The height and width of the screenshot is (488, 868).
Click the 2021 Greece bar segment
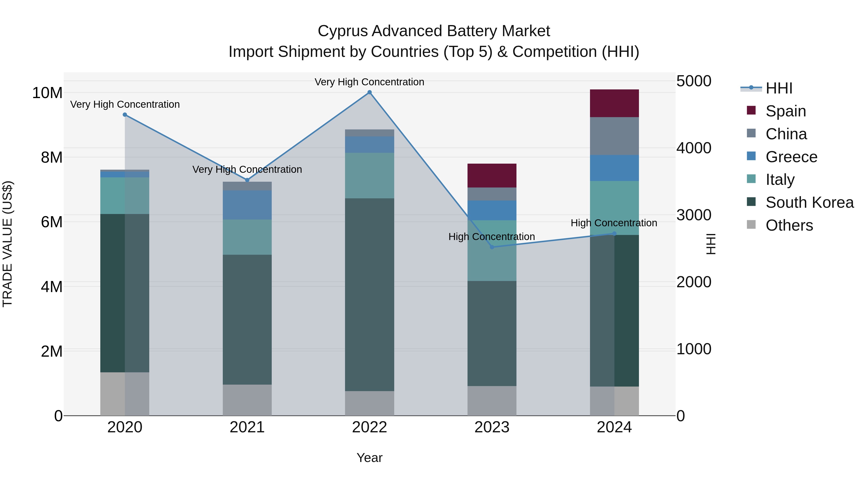tap(247, 205)
